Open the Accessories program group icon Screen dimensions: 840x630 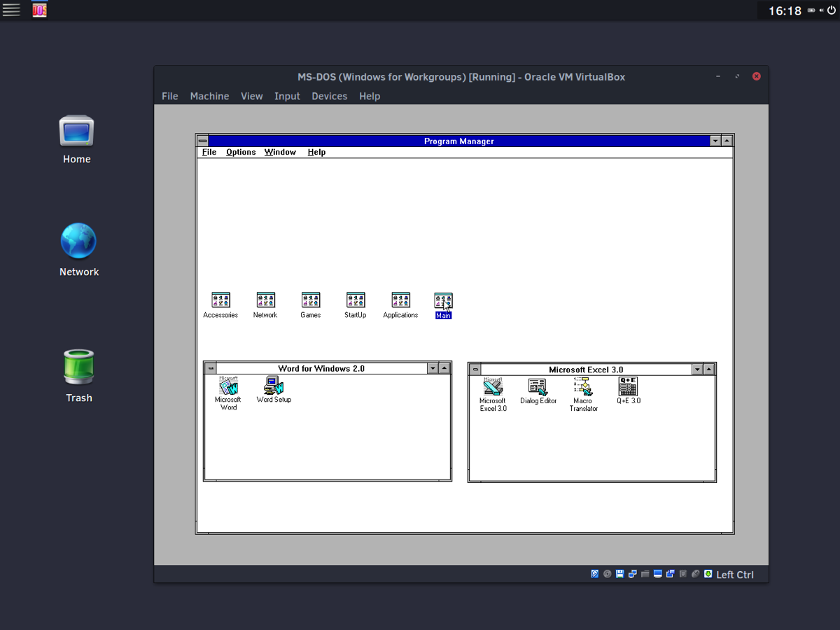220,305
